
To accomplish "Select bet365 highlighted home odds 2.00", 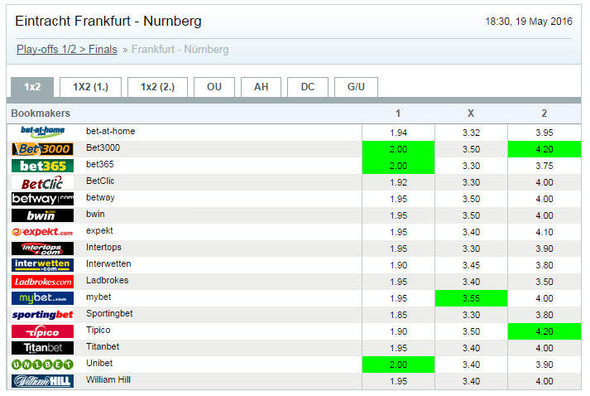I will 398,166.
